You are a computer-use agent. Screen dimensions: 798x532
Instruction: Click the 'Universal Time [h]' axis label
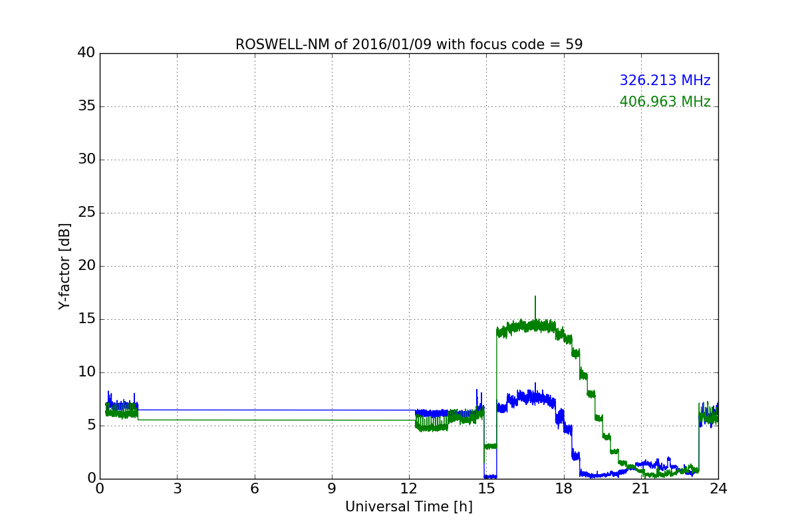409,507
